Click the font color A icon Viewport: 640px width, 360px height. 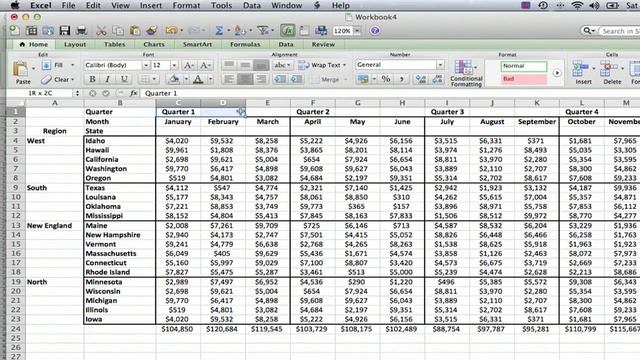[x=198, y=79]
